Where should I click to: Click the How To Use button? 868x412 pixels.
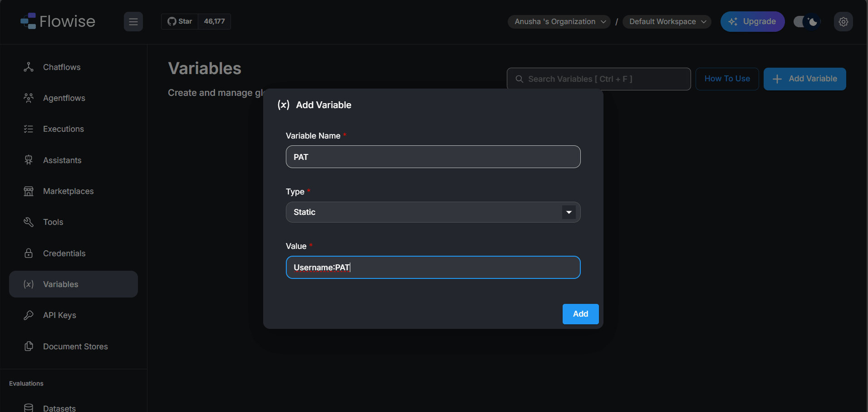tap(727, 79)
